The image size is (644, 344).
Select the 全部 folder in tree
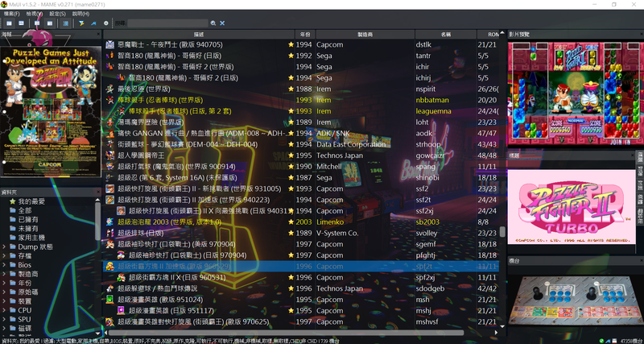(25, 210)
